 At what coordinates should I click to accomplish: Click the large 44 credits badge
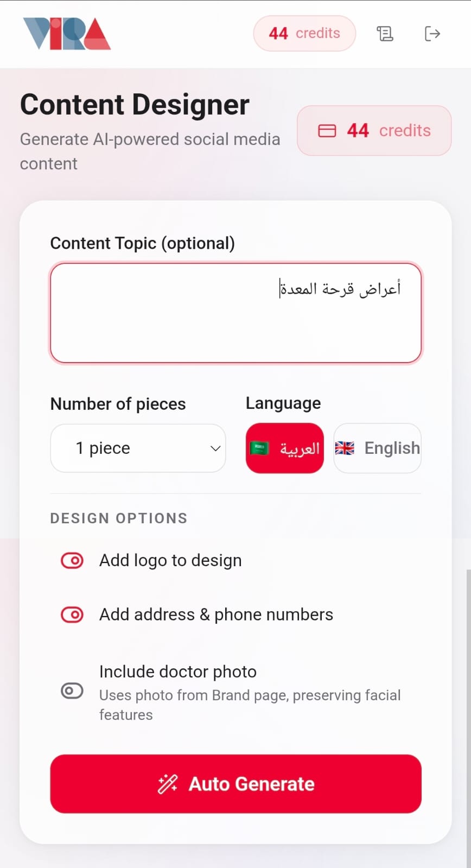(374, 131)
